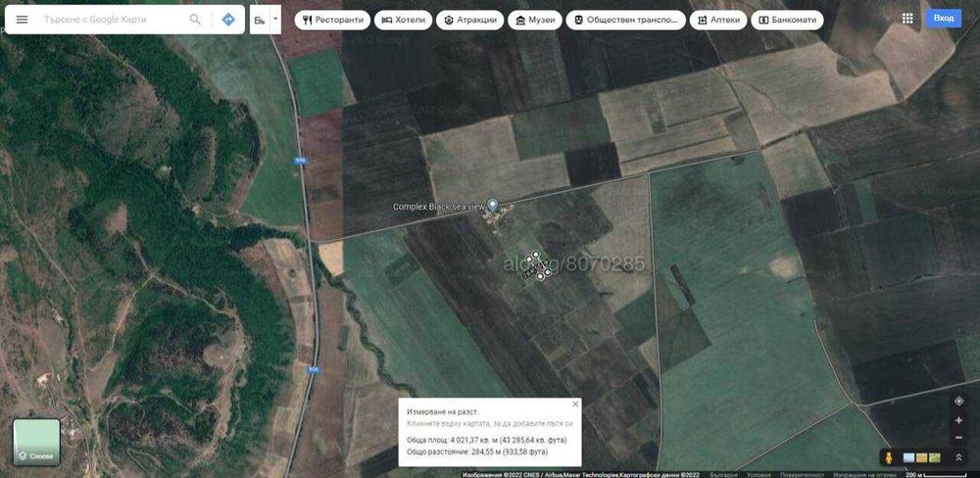Open directions with the blue arrow icon
The width and height of the screenshot is (980, 478).
coord(228,20)
